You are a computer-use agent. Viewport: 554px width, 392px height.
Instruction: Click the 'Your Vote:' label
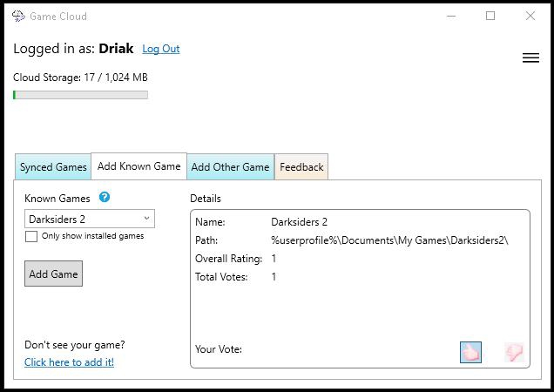point(219,349)
